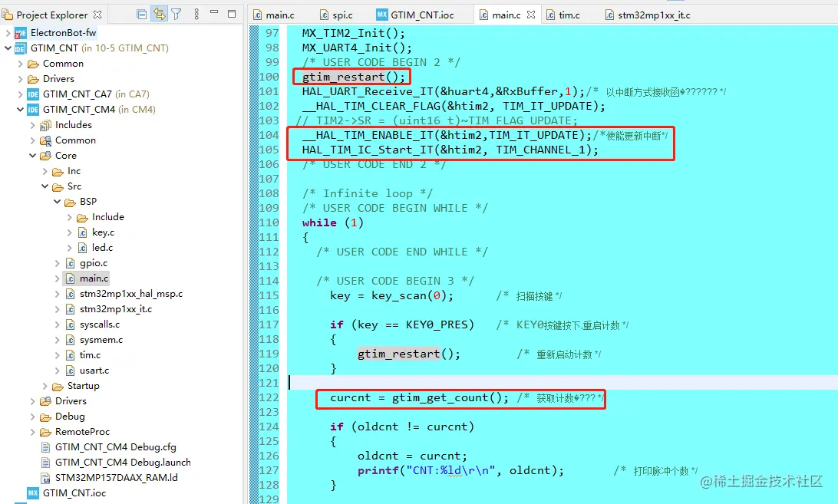Image resolution: width=838 pixels, height=504 pixels.
Task: Close the active main.c editor tab
Action: coord(531,15)
